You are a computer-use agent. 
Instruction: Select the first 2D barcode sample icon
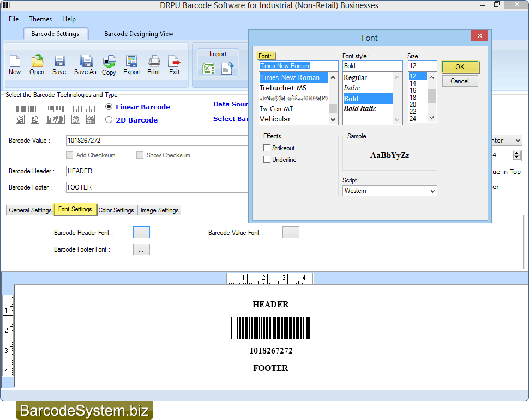click(x=20, y=119)
